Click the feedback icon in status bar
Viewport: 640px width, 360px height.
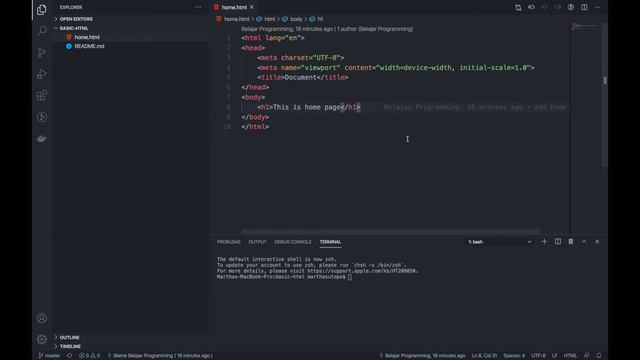pos(587,356)
